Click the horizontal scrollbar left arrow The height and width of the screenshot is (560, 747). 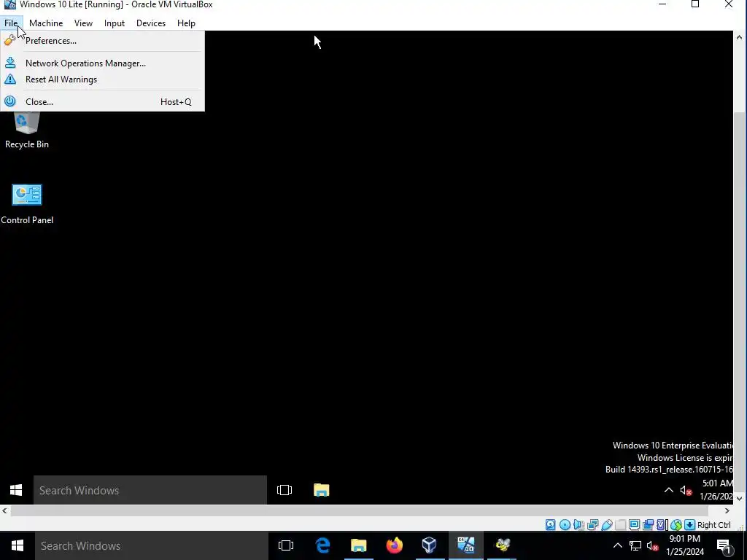[5, 510]
